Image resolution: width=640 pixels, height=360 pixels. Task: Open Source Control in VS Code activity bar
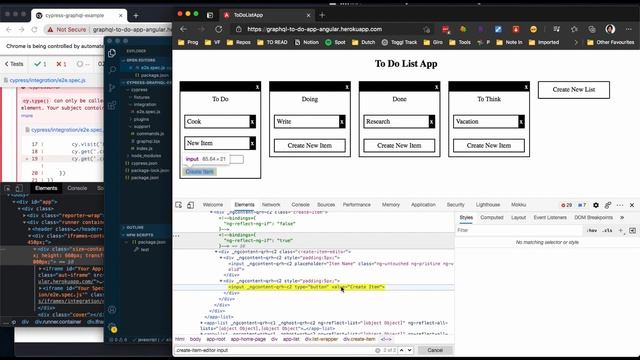tap(112, 88)
